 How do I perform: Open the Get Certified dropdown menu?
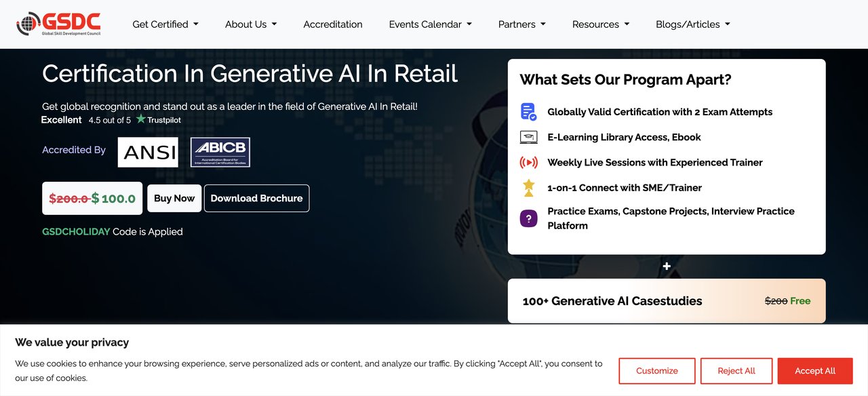pyautogui.click(x=165, y=24)
